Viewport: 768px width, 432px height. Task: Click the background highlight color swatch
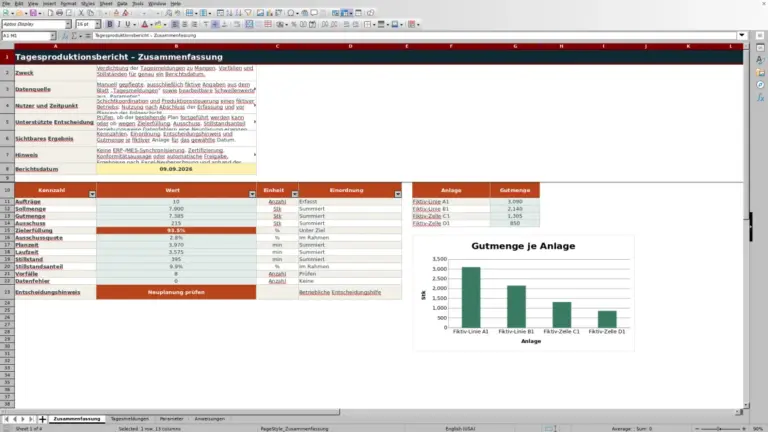[x=158, y=24]
